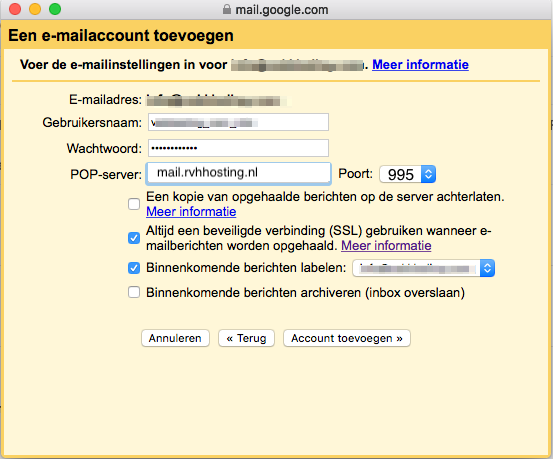Click the Gebruikersnaam input field
Viewport: 553px width, 459px height.
(238, 122)
